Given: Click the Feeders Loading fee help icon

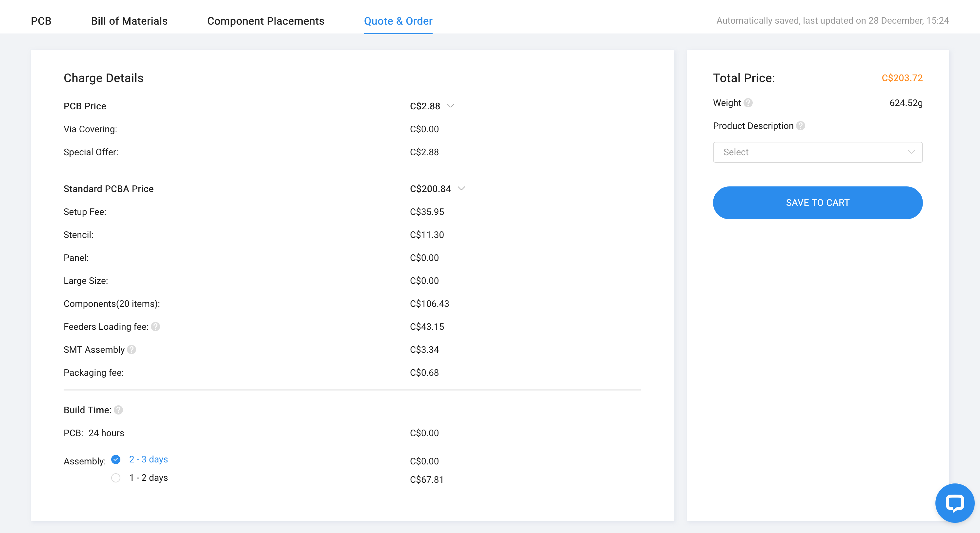Looking at the screenshot, I should (x=155, y=327).
